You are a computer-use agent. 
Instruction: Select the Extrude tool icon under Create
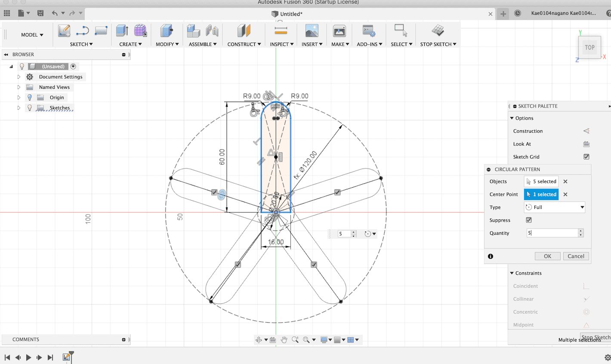pos(122,31)
